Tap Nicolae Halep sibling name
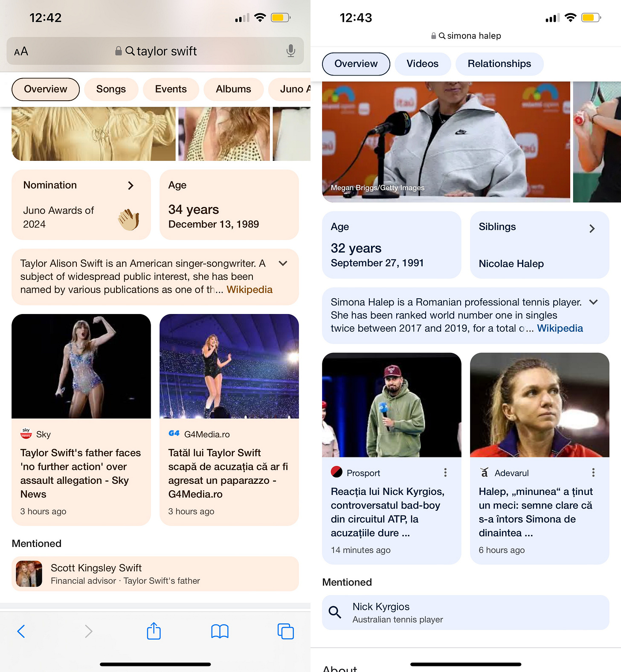Viewport: 621px width, 672px height. pyautogui.click(x=511, y=264)
